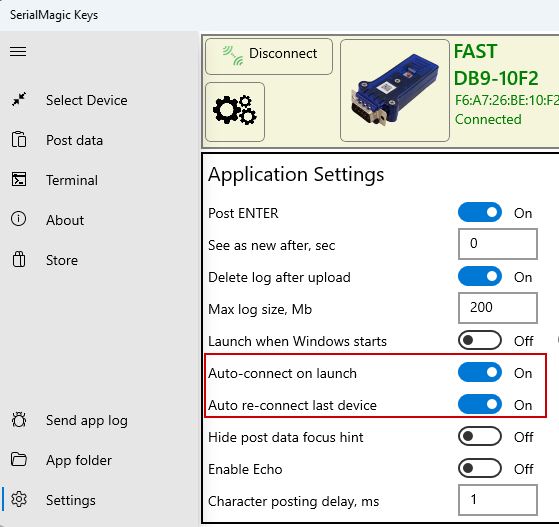Screen dimensions: 559x527
Task: Click the Post ENTER label
Action: [x=243, y=213]
